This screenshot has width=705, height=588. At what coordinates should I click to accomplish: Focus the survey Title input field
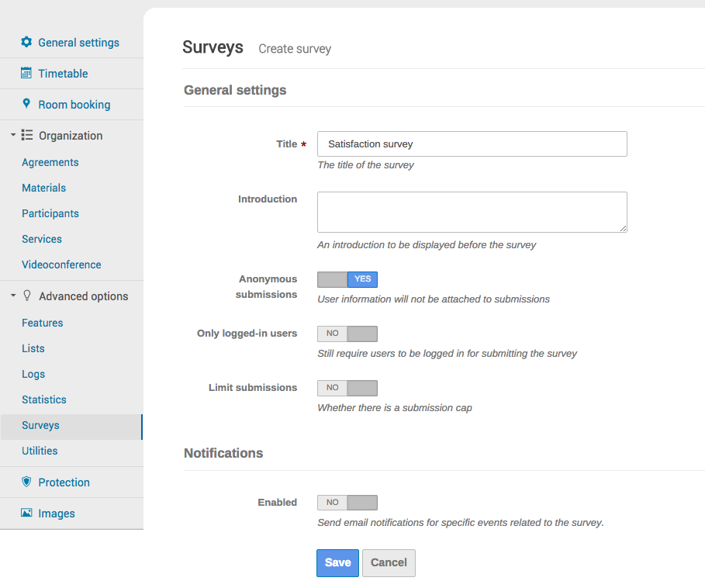point(472,144)
